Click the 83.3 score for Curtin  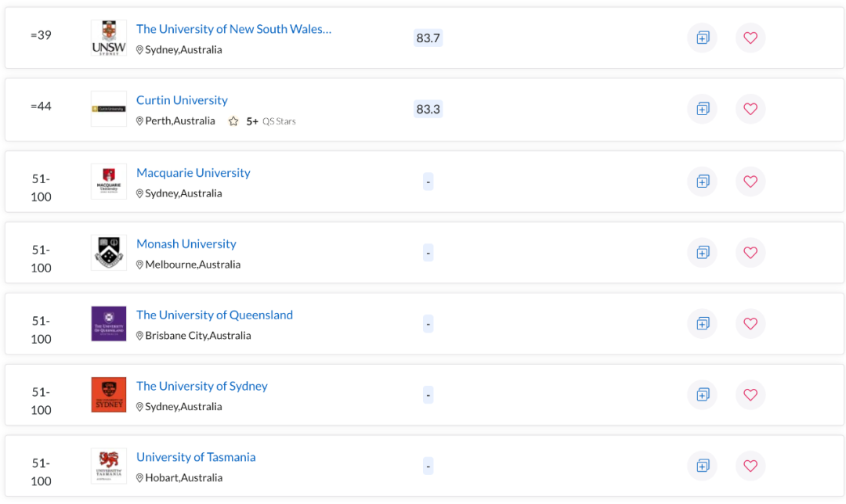[x=428, y=109]
